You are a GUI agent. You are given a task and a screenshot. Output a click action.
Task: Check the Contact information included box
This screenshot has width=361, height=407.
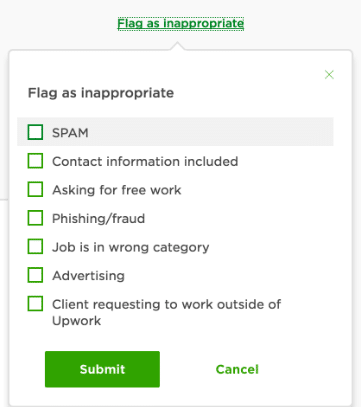tap(35, 161)
